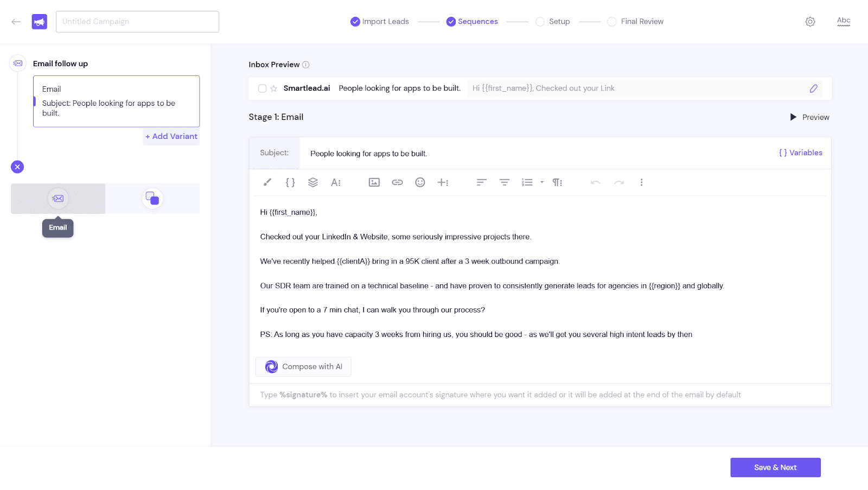868x490 pixels.
Task: Tick the checkbox in the inbox preview row
Action: [x=262, y=88]
